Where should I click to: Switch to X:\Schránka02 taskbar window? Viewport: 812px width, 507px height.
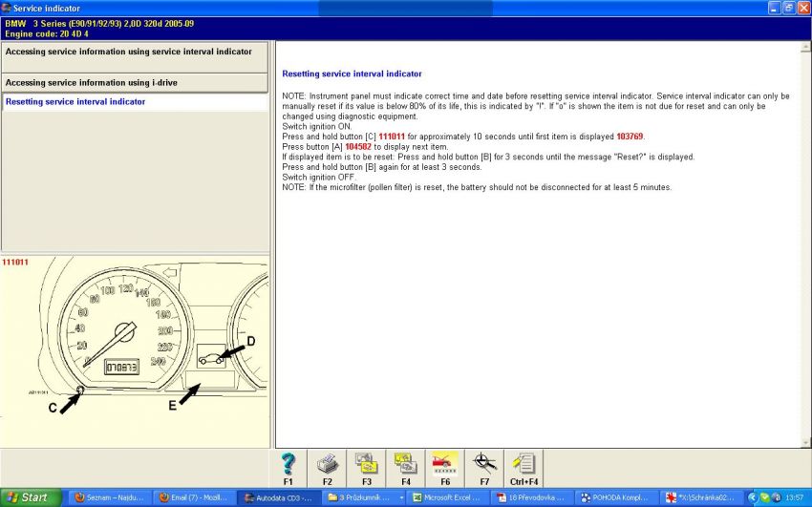click(701, 497)
